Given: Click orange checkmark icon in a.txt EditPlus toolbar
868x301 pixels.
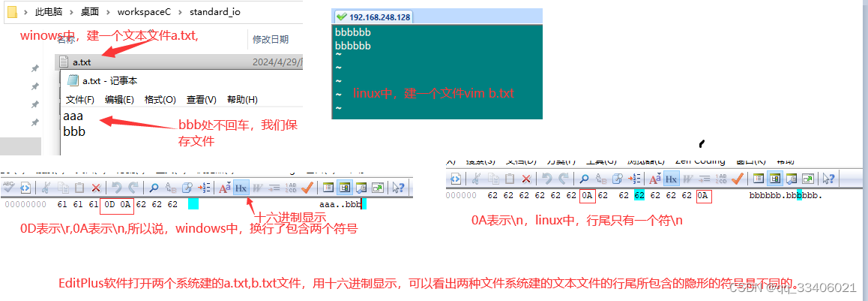Looking at the screenshot, I should [x=307, y=188].
